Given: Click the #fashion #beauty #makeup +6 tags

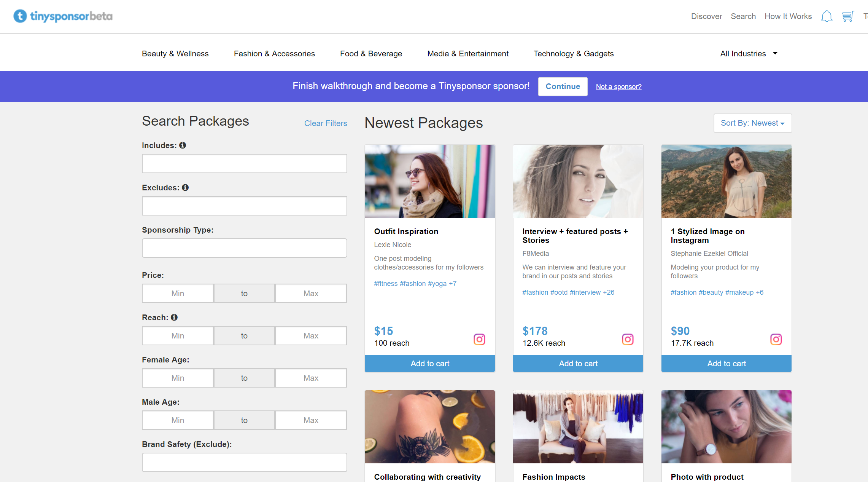Looking at the screenshot, I should click(x=717, y=292).
